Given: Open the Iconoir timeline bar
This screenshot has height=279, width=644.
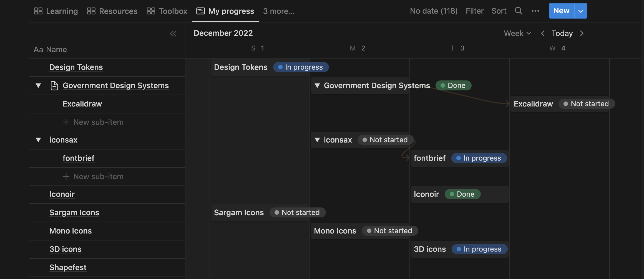Looking at the screenshot, I should point(426,194).
